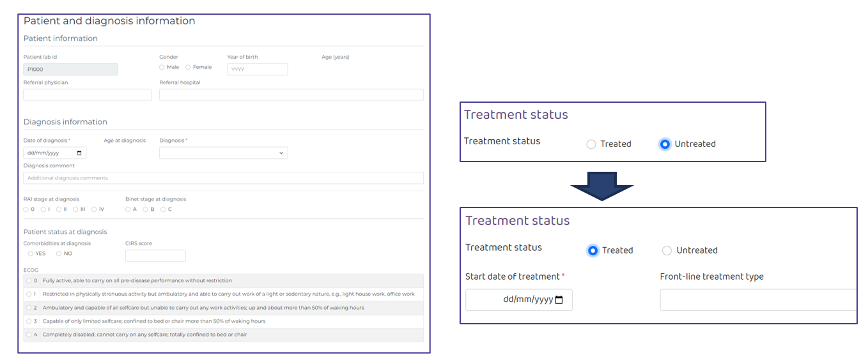Click the Referral physician input field
Screen dimensions: 868x362
click(x=88, y=95)
